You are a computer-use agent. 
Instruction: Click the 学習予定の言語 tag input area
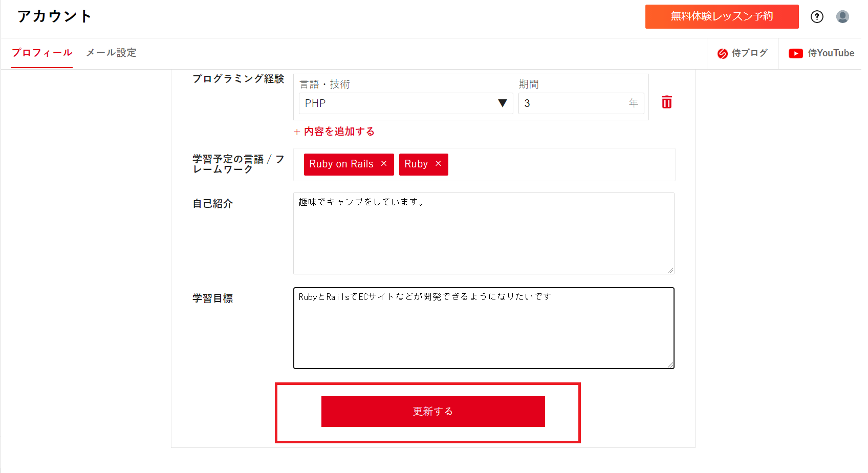click(560, 164)
